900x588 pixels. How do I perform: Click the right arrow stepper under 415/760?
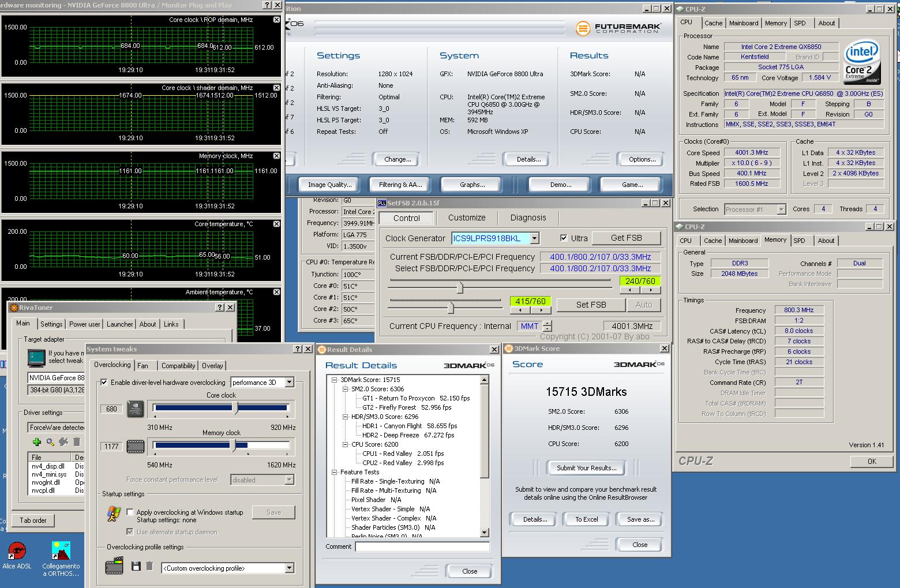(x=541, y=310)
